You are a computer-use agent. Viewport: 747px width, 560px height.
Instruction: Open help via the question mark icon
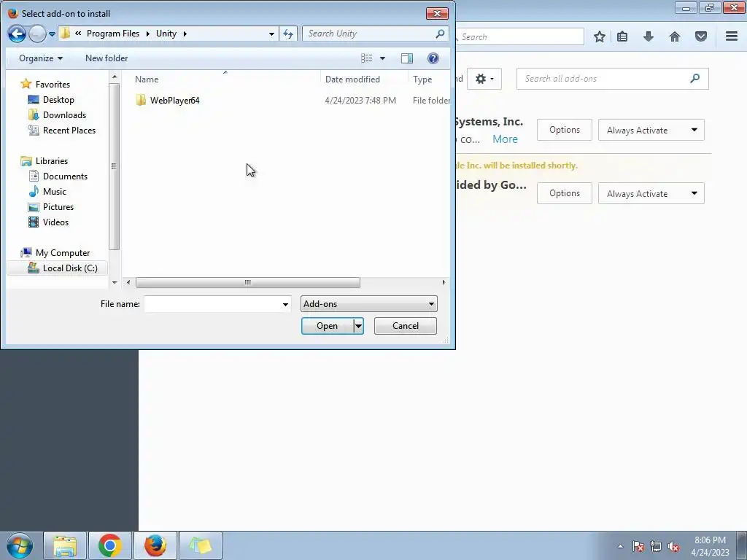click(x=433, y=58)
